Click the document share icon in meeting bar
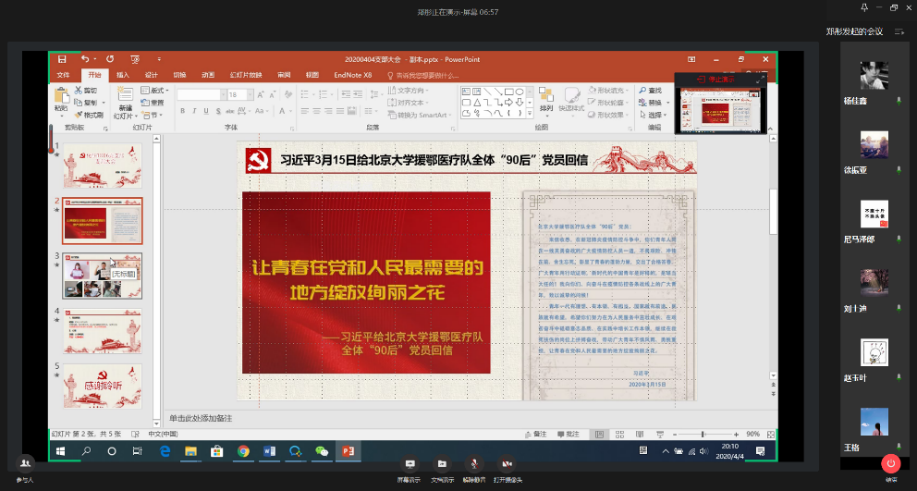The width and height of the screenshot is (917, 491). (441, 465)
